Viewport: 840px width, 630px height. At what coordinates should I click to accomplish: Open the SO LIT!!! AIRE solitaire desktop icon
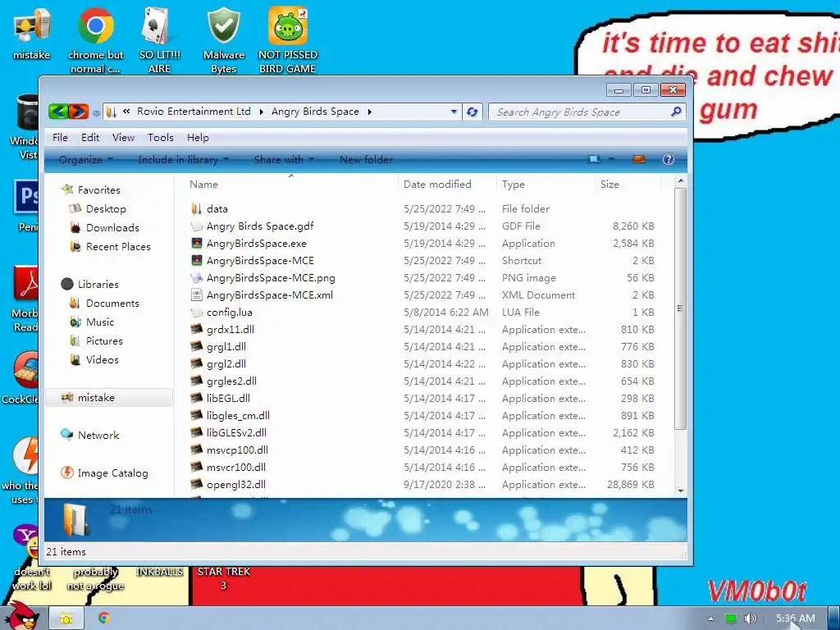(159, 40)
